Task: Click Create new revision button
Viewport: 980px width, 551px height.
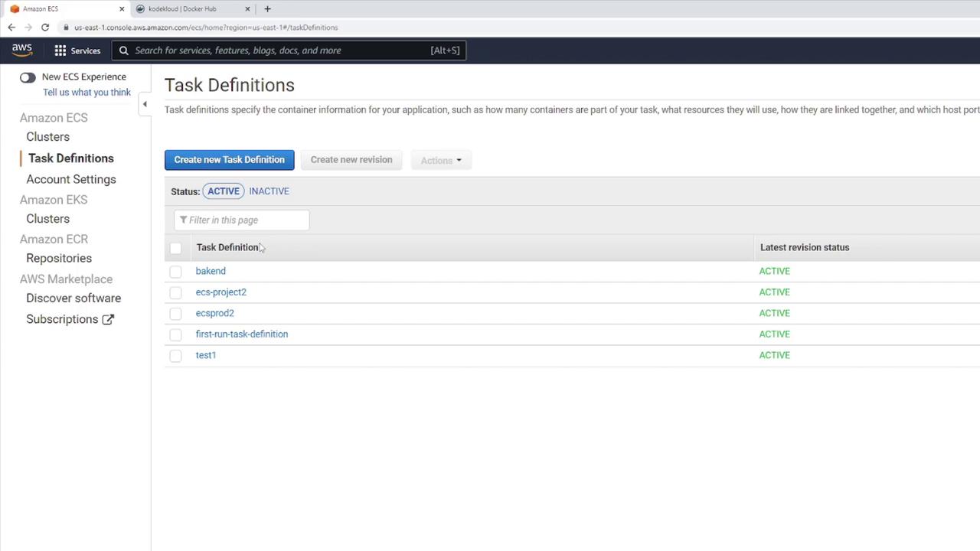Action: tap(351, 160)
